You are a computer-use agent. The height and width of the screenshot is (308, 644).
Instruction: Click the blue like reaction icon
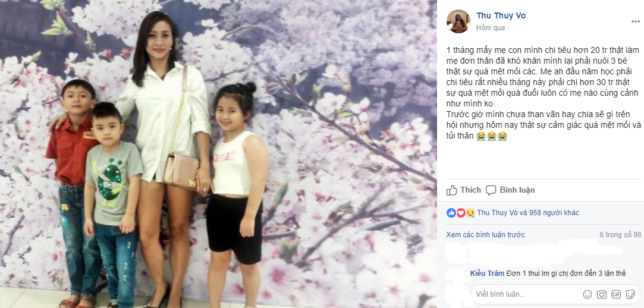[x=451, y=213]
